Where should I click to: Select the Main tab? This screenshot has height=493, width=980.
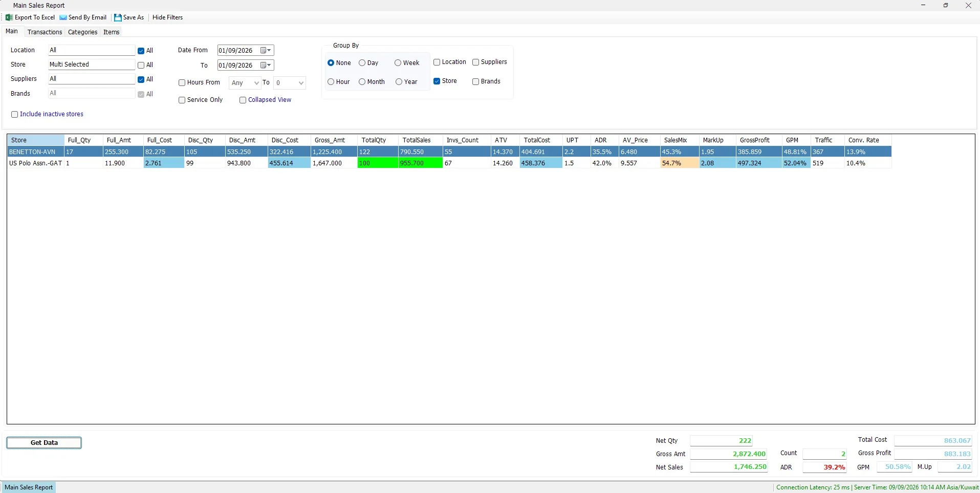[12, 31]
